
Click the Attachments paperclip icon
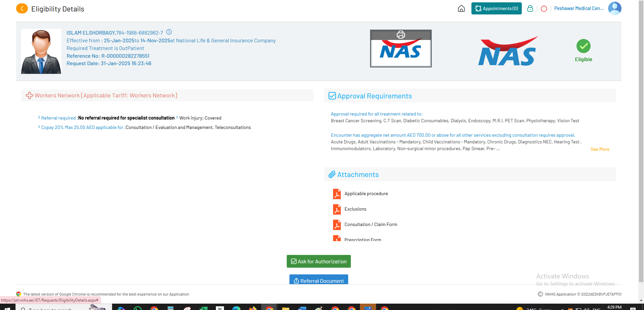(332, 174)
